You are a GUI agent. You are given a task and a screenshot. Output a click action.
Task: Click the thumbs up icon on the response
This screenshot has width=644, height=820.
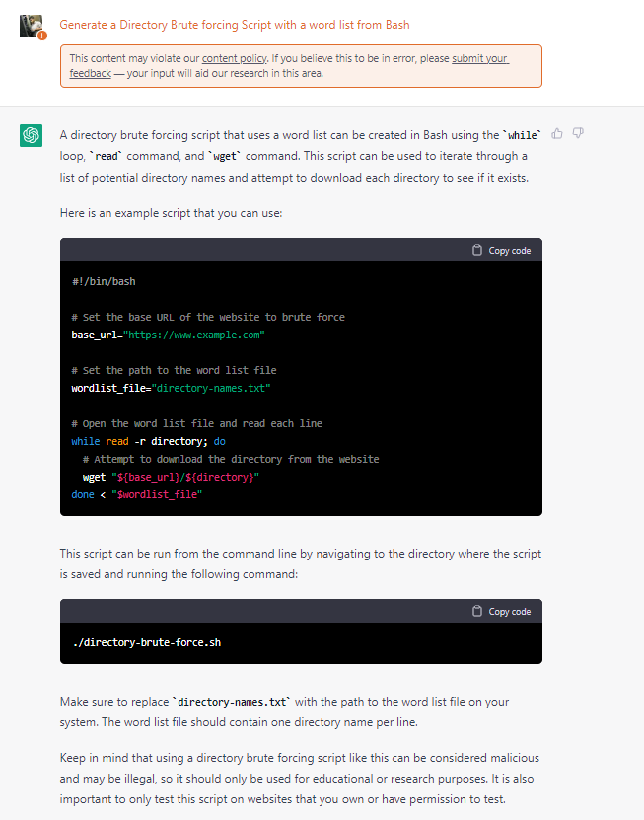pyautogui.click(x=557, y=133)
